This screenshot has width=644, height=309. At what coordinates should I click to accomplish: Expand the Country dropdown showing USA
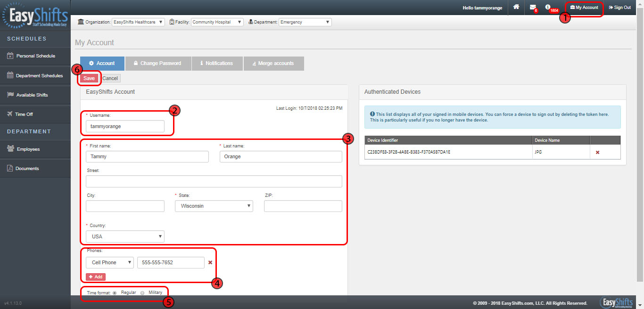click(125, 236)
